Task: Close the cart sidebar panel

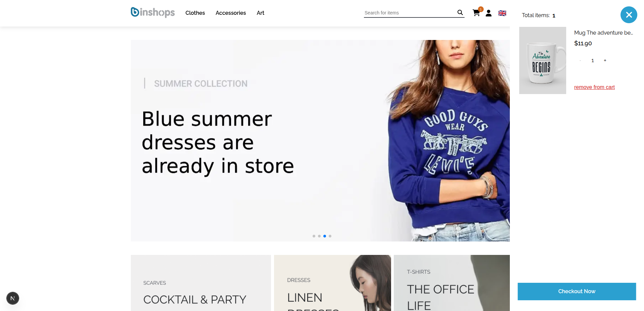Action: point(629,15)
